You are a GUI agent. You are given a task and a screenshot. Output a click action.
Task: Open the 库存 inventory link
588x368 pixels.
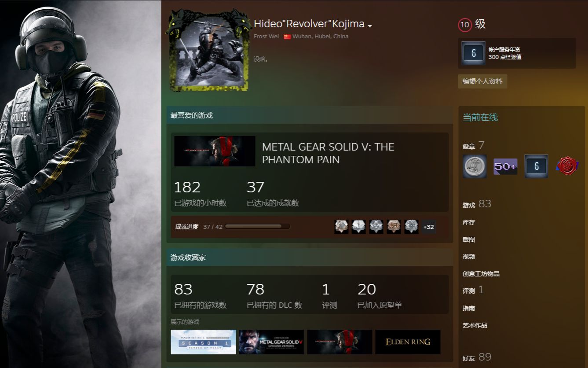tap(469, 222)
